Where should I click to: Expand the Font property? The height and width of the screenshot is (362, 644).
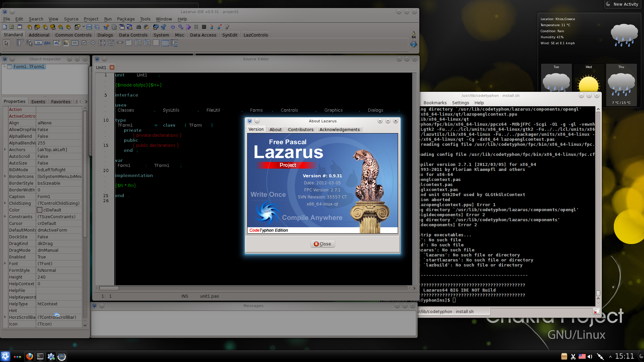[x=5, y=263]
